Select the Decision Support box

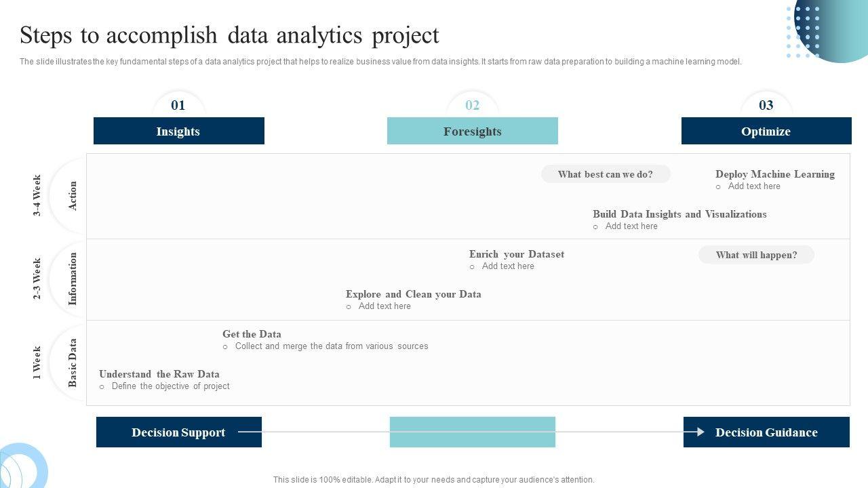pyautogui.click(x=178, y=432)
